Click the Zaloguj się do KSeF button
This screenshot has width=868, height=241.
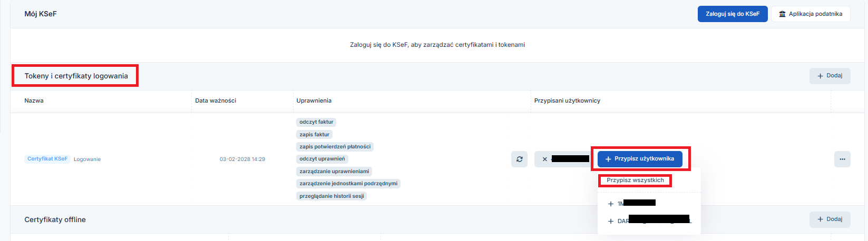pos(732,14)
